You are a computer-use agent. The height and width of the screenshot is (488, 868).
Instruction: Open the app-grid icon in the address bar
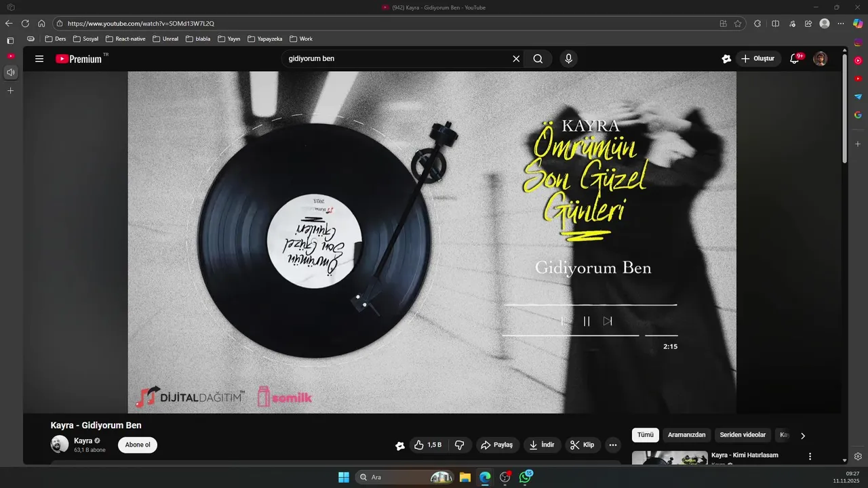click(x=724, y=23)
